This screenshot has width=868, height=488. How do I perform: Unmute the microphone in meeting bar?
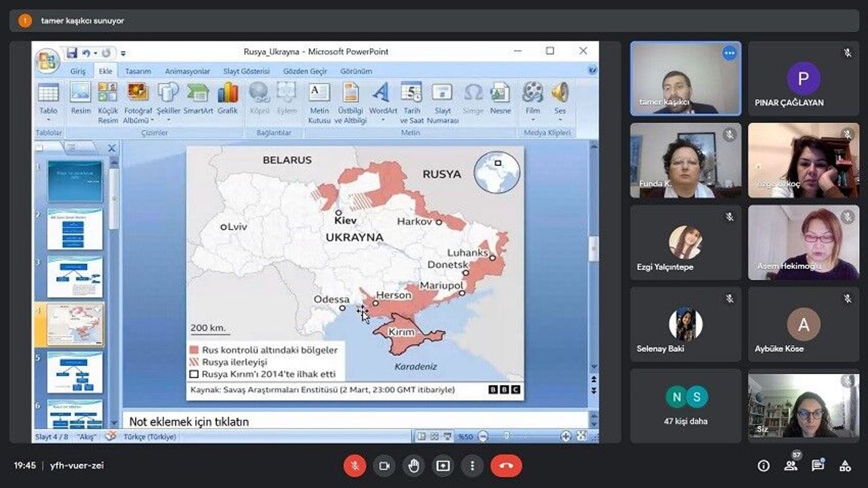pyautogui.click(x=354, y=466)
